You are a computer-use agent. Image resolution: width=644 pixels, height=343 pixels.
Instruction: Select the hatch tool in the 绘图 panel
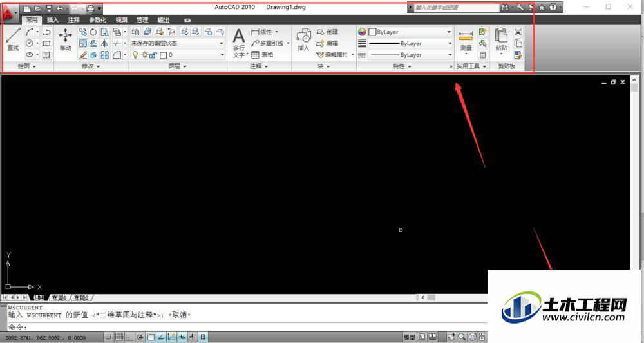coord(46,55)
